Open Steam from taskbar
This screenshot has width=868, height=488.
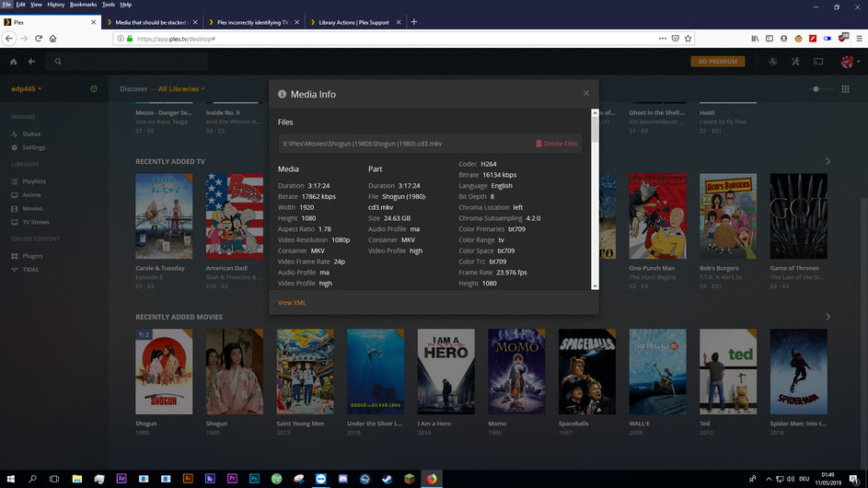point(387,479)
